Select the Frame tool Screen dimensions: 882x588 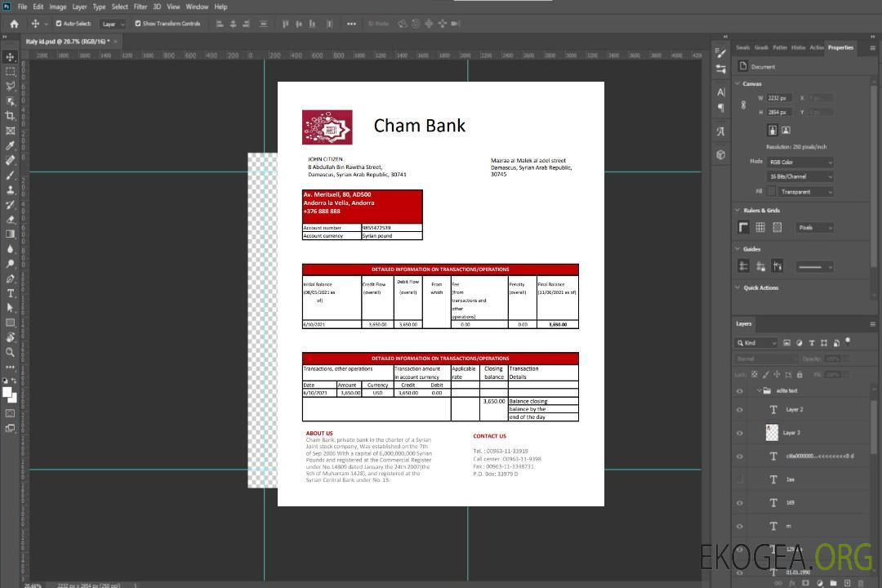click(10, 131)
